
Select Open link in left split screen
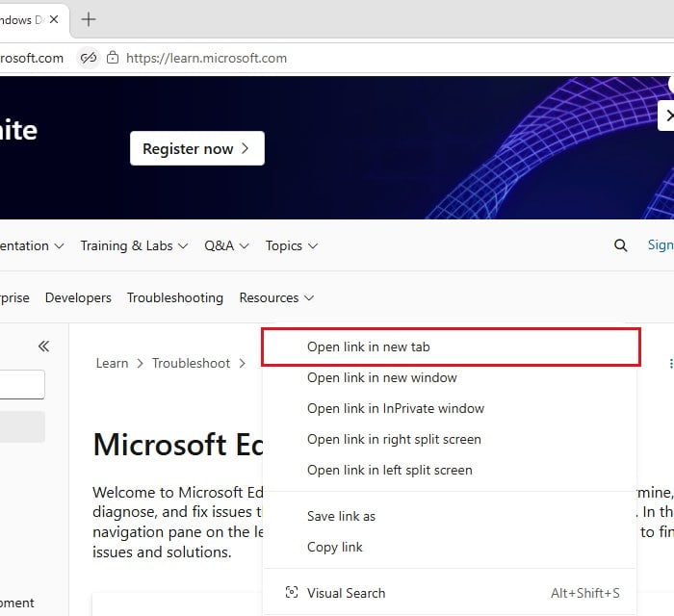pos(450,471)
